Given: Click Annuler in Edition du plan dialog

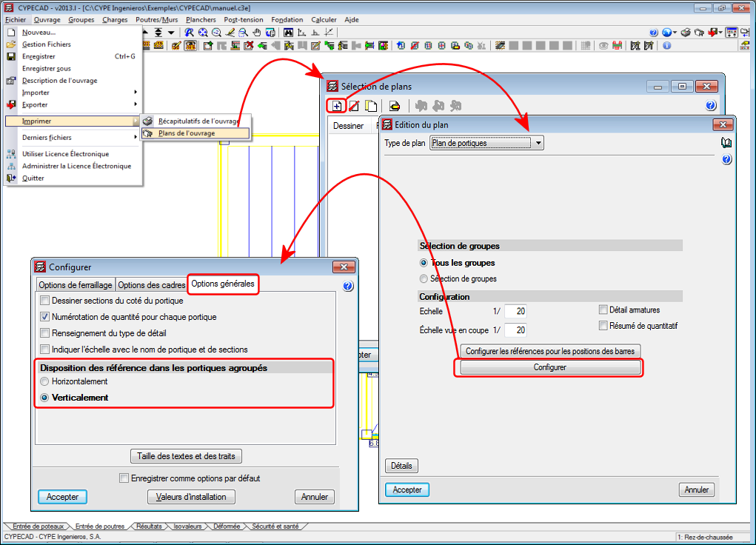Looking at the screenshot, I should [697, 489].
